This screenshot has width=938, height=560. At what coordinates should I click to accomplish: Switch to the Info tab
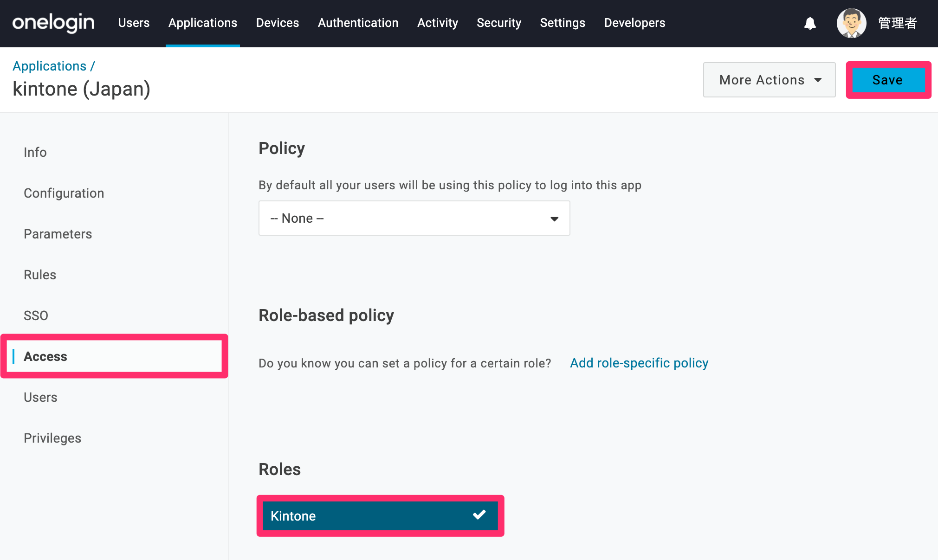click(x=35, y=152)
